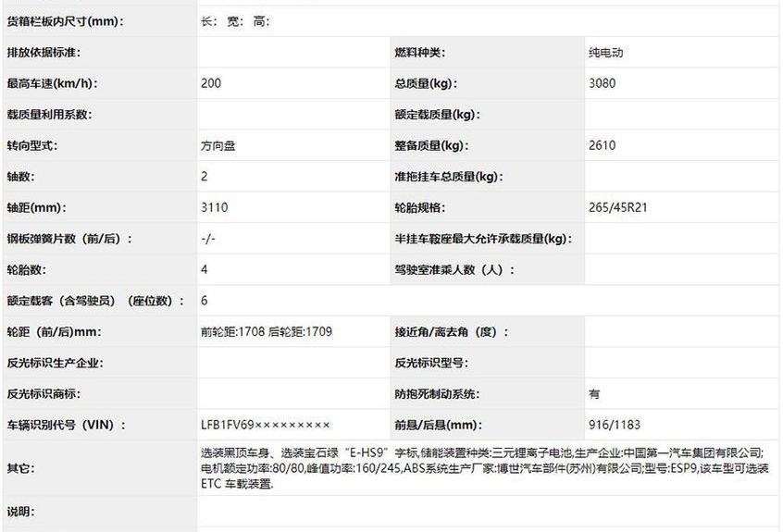Click the 其它 row label
This screenshot has height=532, width=783.
click(x=20, y=468)
